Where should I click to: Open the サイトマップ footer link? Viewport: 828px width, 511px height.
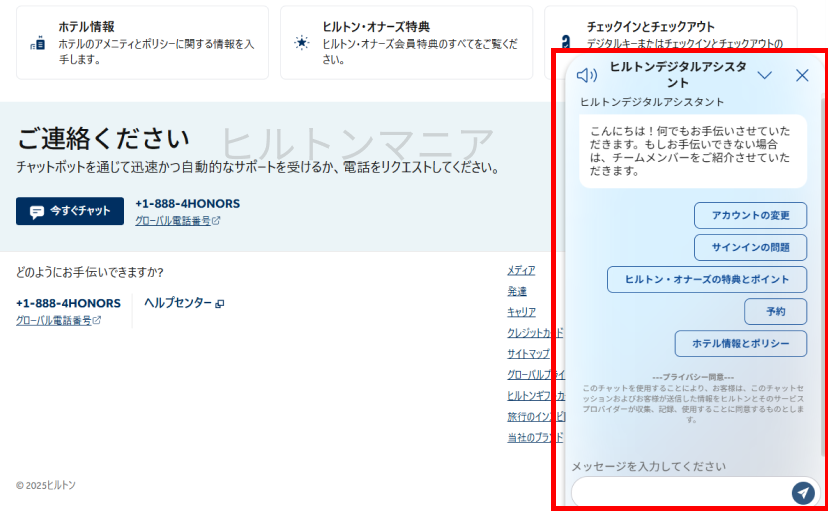(528, 354)
